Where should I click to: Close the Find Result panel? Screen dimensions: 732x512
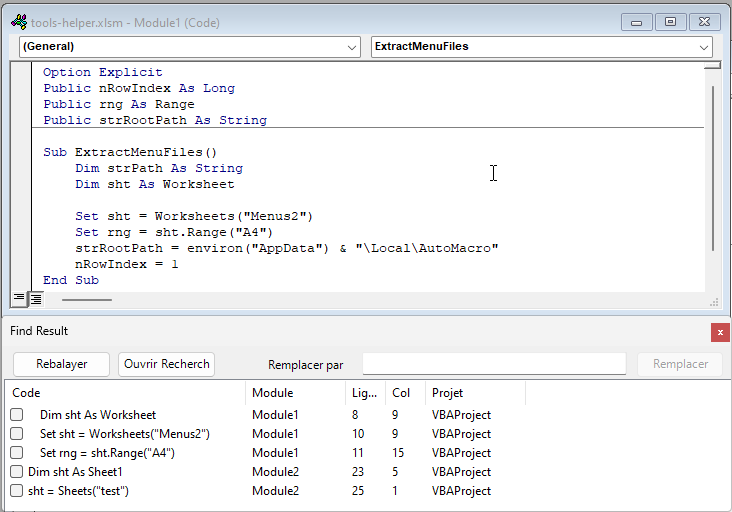pyautogui.click(x=720, y=332)
